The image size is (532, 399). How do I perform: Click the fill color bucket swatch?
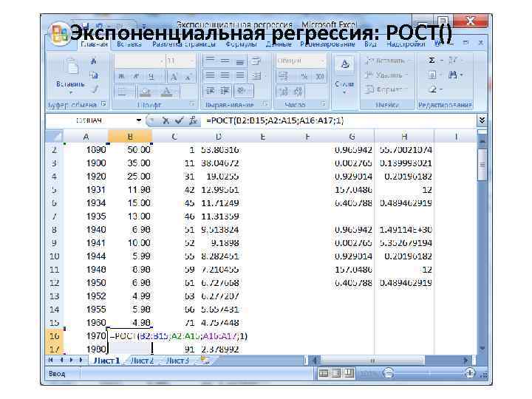146,92
